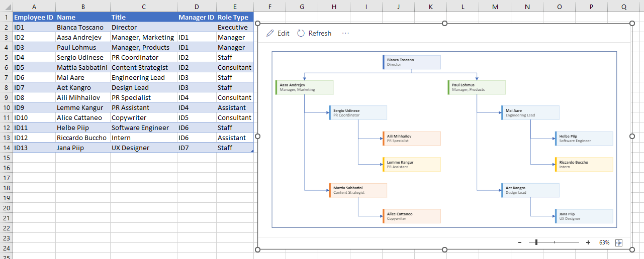Click the zoom slider handle
The image size is (644, 259).
coord(536,242)
